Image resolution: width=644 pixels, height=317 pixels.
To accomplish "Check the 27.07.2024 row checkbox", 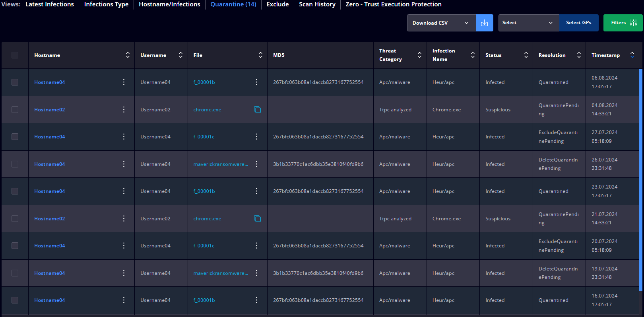I will (15, 136).
